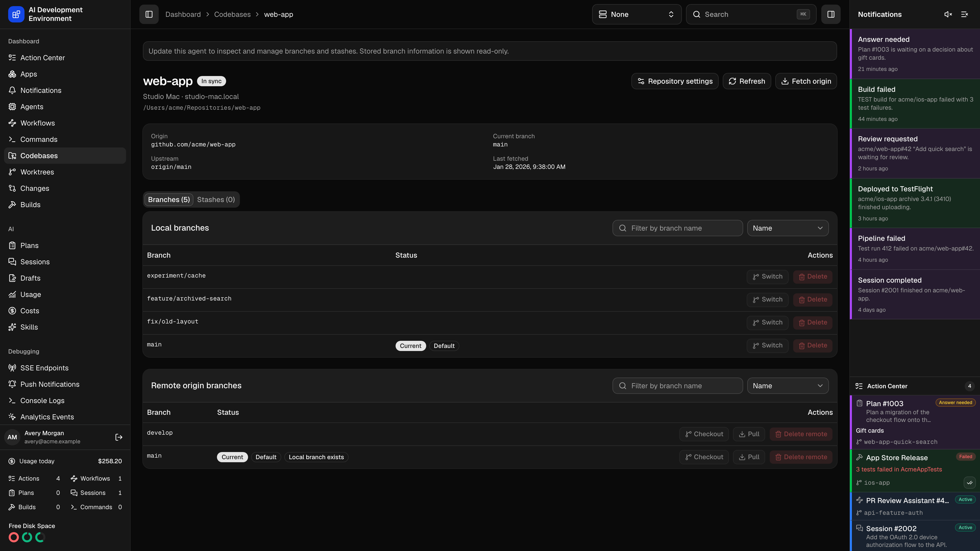The height and width of the screenshot is (551, 980).
Task: Click the Fetch origin button
Action: [x=806, y=81]
